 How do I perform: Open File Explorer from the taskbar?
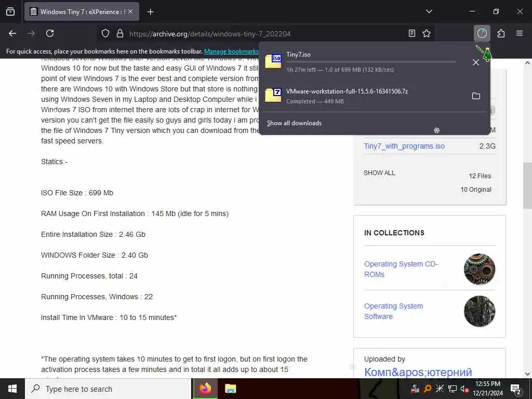tap(230, 389)
